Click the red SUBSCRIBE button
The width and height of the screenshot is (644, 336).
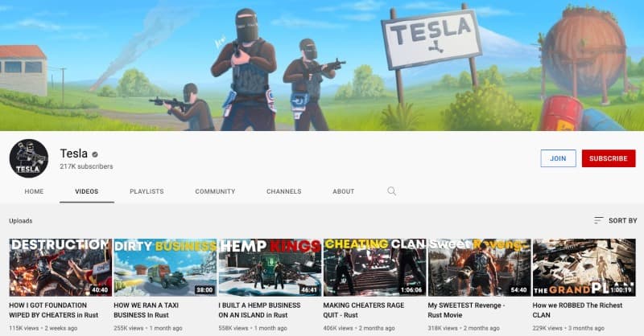pyautogui.click(x=609, y=158)
